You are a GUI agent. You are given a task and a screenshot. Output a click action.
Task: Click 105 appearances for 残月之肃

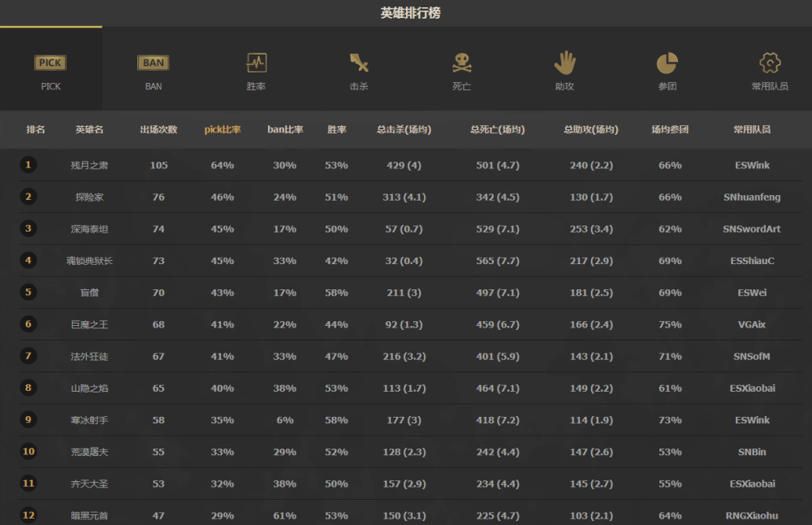click(x=158, y=165)
